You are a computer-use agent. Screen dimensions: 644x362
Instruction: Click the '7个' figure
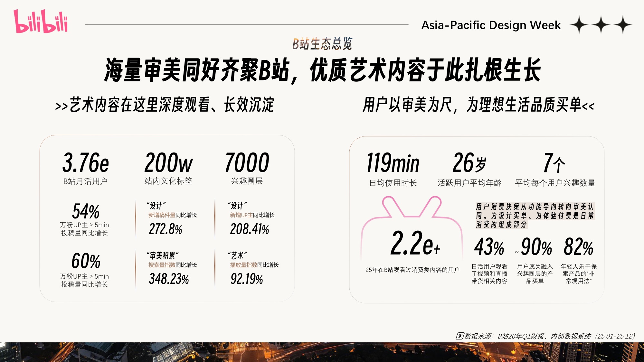pos(554,163)
